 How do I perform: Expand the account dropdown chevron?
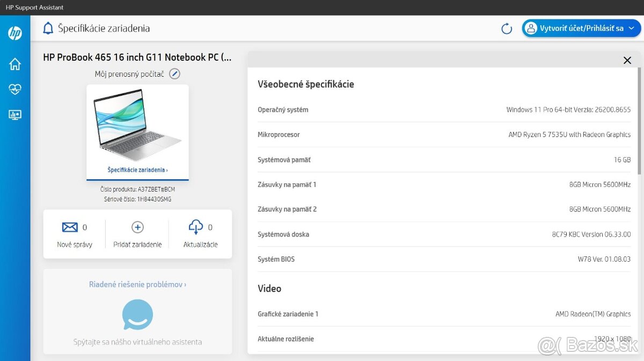(x=631, y=28)
